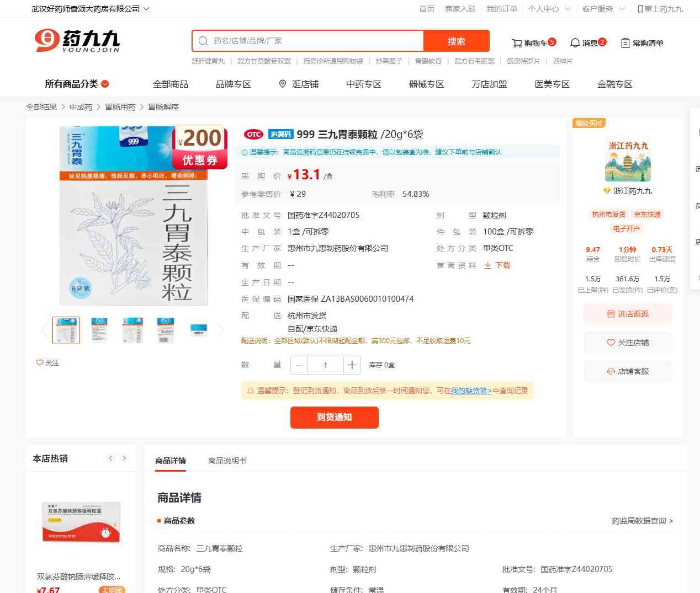700x593 pixels.
Task: Open the frequent purchase list (常购清单)
Action: tap(642, 42)
